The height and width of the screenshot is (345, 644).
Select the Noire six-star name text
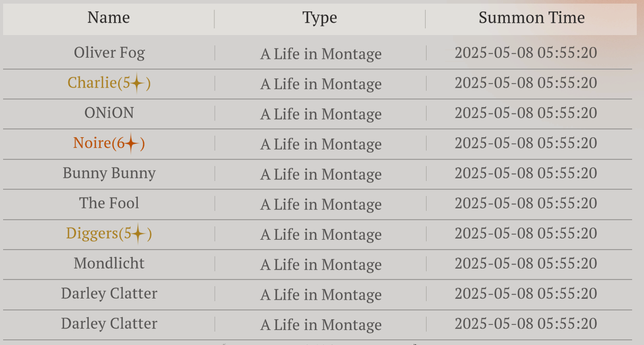coord(109,143)
